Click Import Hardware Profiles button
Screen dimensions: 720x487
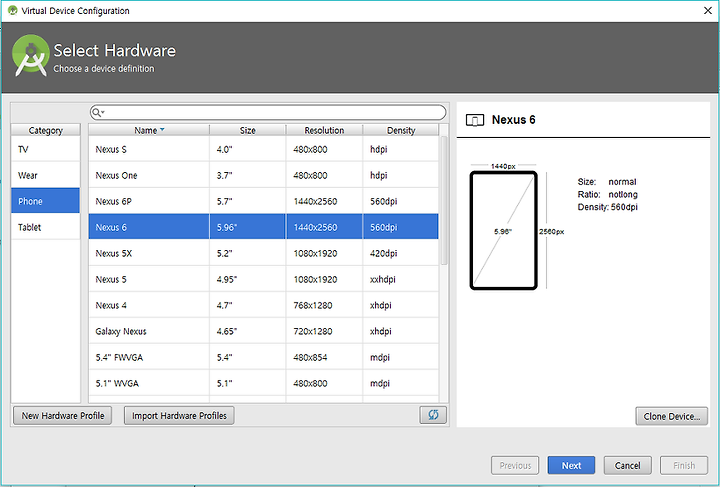179,415
